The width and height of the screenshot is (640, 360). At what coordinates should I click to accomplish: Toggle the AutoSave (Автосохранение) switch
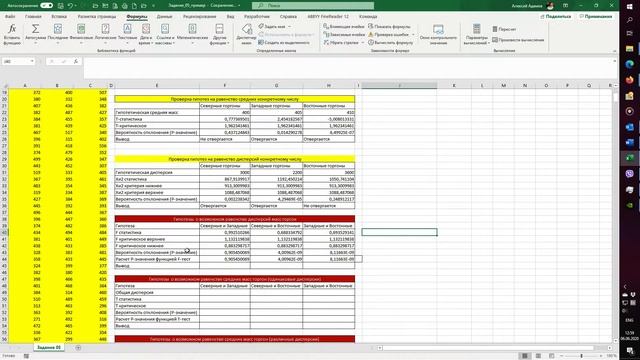click(47, 6)
